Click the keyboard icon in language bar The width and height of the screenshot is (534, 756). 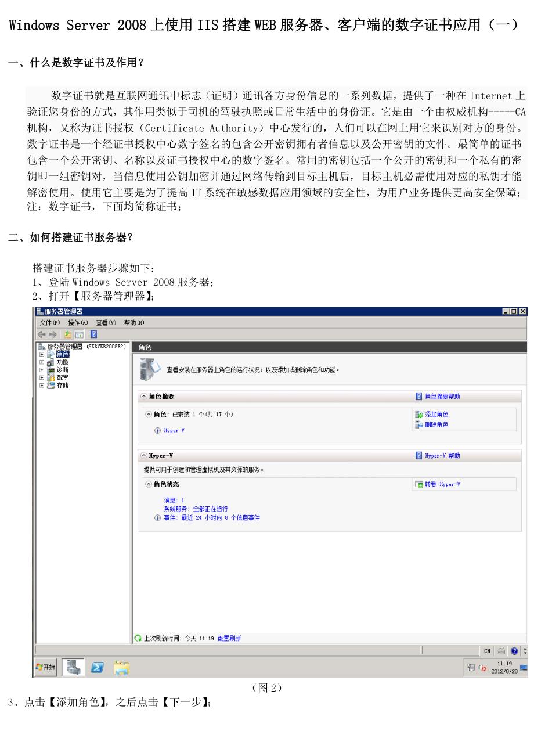(501, 651)
